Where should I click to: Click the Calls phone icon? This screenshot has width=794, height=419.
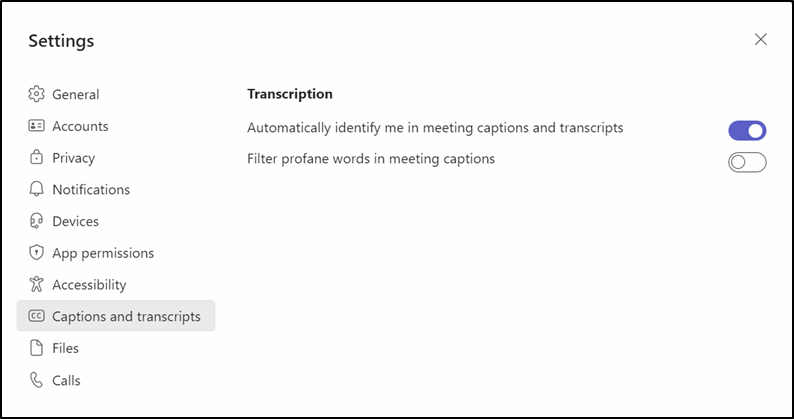(x=36, y=380)
